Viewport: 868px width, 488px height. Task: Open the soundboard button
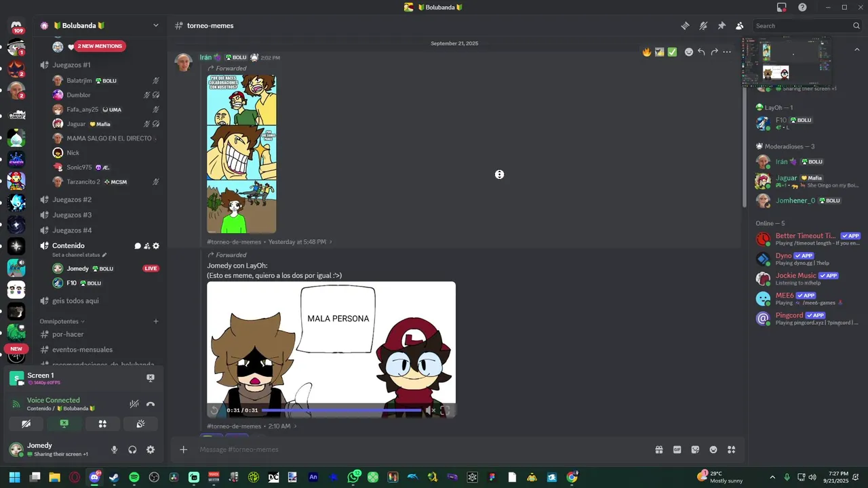pos(140,424)
